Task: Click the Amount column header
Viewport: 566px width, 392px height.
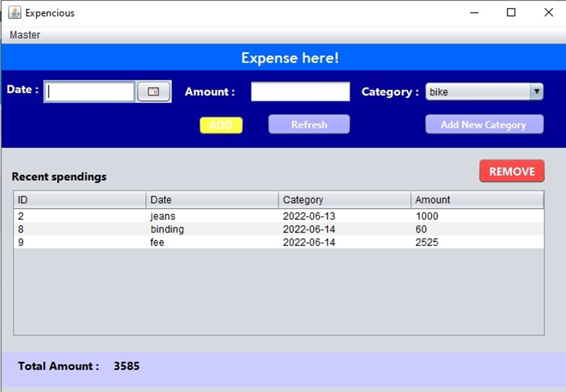Action: [478, 200]
